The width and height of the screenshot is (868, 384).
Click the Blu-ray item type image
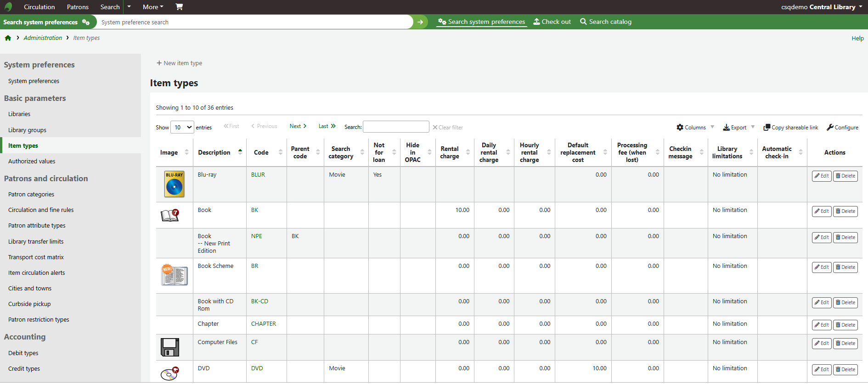pos(174,184)
